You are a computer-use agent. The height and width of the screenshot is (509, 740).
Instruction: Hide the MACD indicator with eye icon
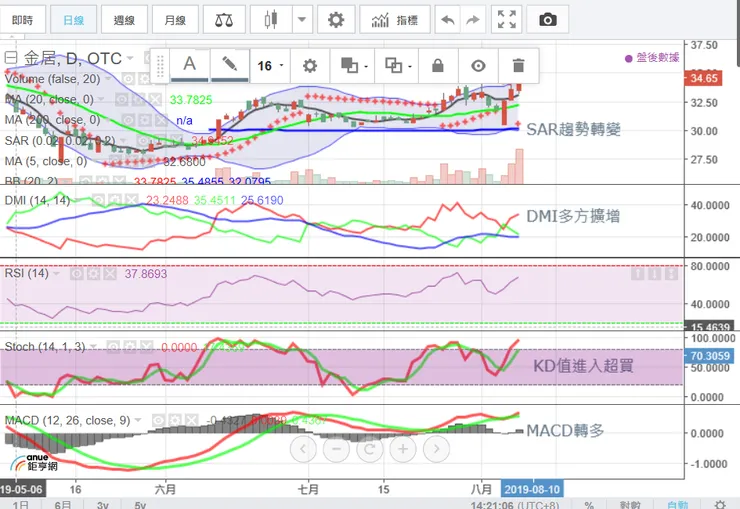click(159, 420)
